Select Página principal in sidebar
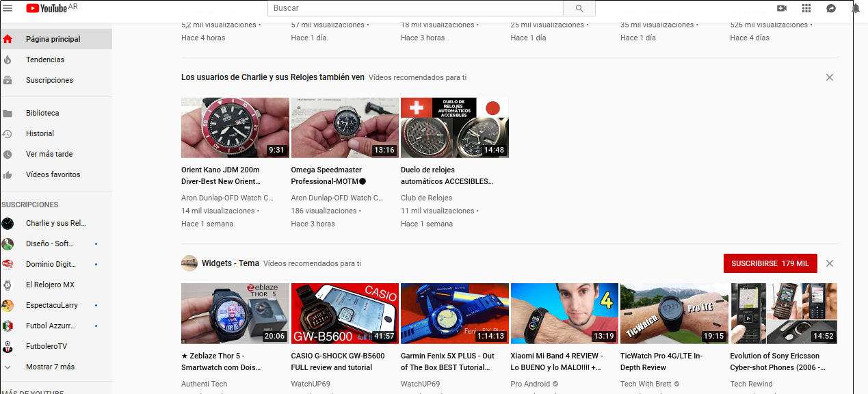This screenshot has width=868, height=394. point(56,39)
